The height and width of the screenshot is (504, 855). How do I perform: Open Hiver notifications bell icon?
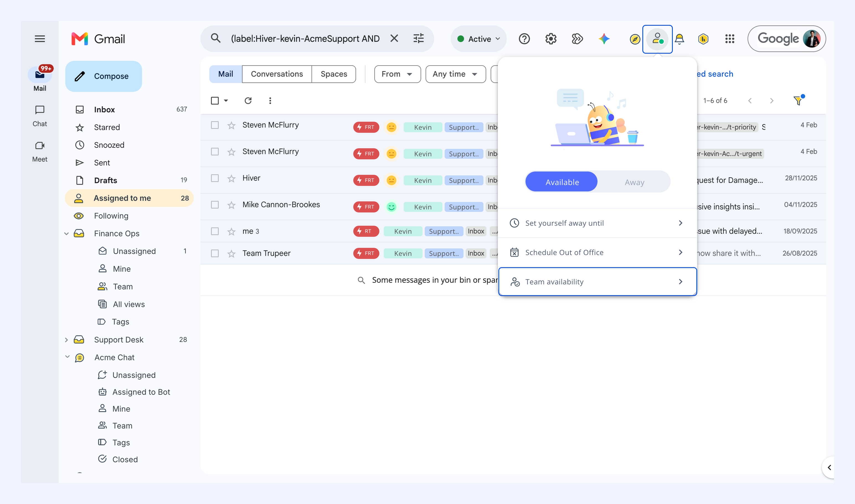pyautogui.click(x=679, y=39)
